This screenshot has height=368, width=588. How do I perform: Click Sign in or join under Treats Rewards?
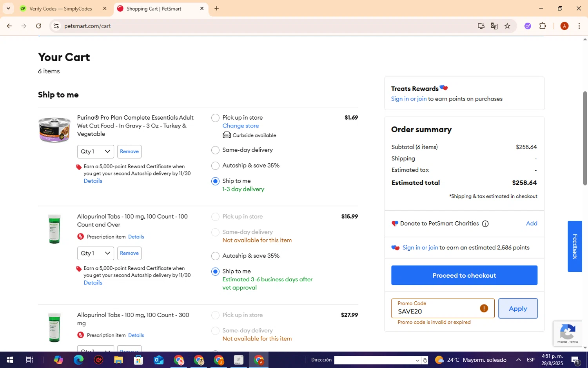tap(409, 99)
